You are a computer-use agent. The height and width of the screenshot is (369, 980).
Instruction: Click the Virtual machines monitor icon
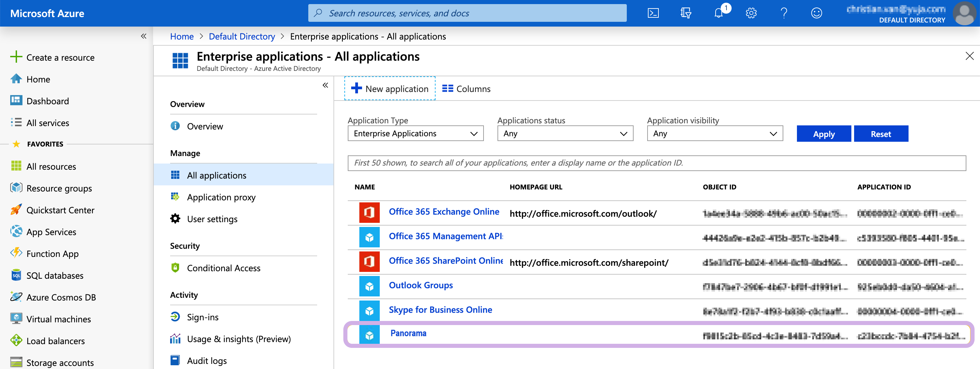click(x=16, y=318)
